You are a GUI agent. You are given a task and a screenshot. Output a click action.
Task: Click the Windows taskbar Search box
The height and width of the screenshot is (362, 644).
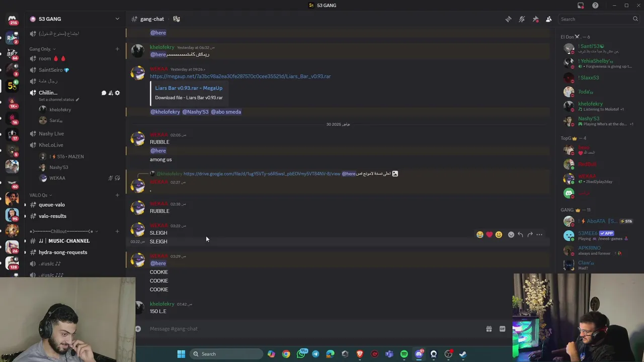(x=226, y=354)
